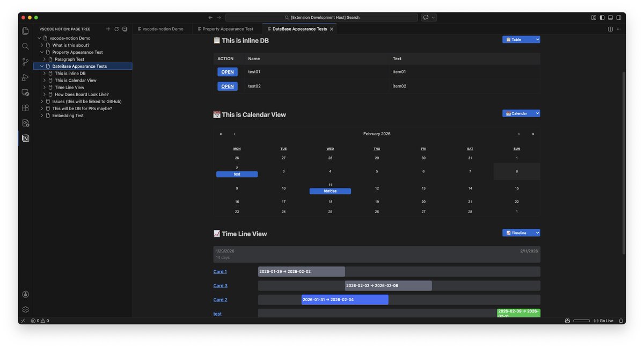The width and height of the screenshot is (644, 348).
Task: Open the editor More Actions ellipsis
Action: (619, 29)
